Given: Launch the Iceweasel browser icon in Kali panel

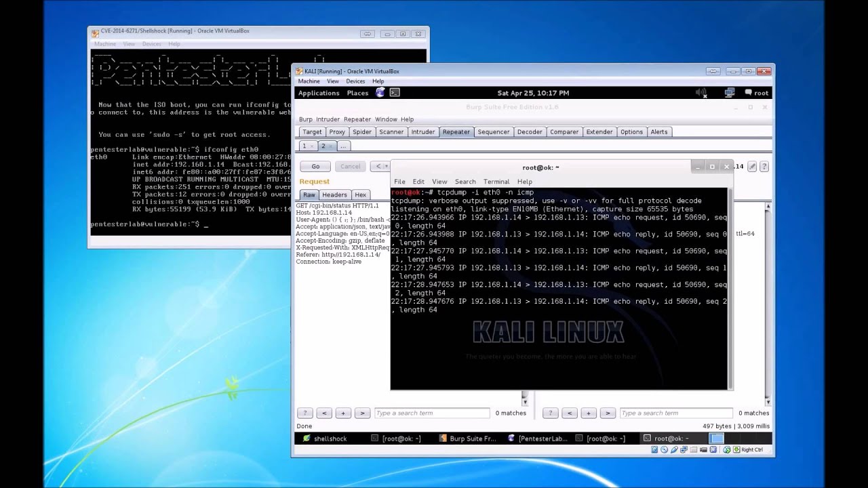Looking at the screenshot, I should pyautogui.click(x=380, y=93).
